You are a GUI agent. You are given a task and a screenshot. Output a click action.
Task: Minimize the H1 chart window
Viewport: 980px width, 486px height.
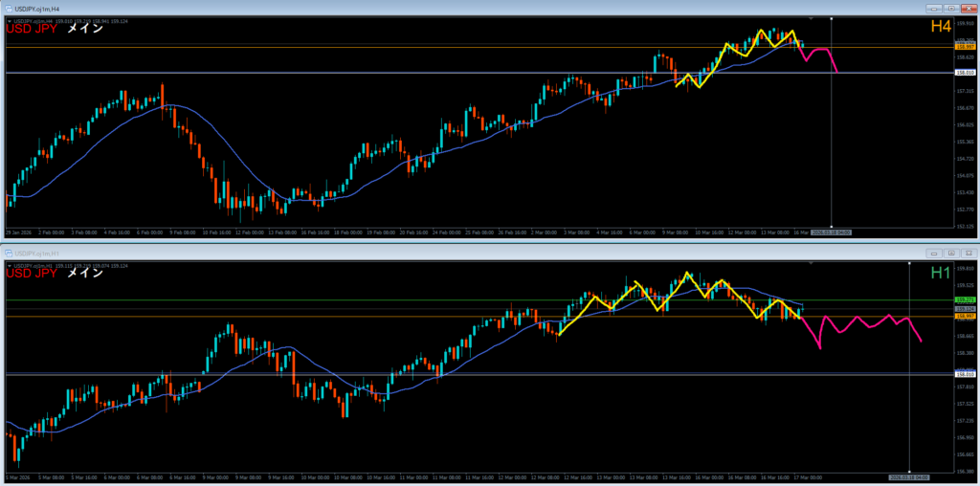tap(934, 253)
